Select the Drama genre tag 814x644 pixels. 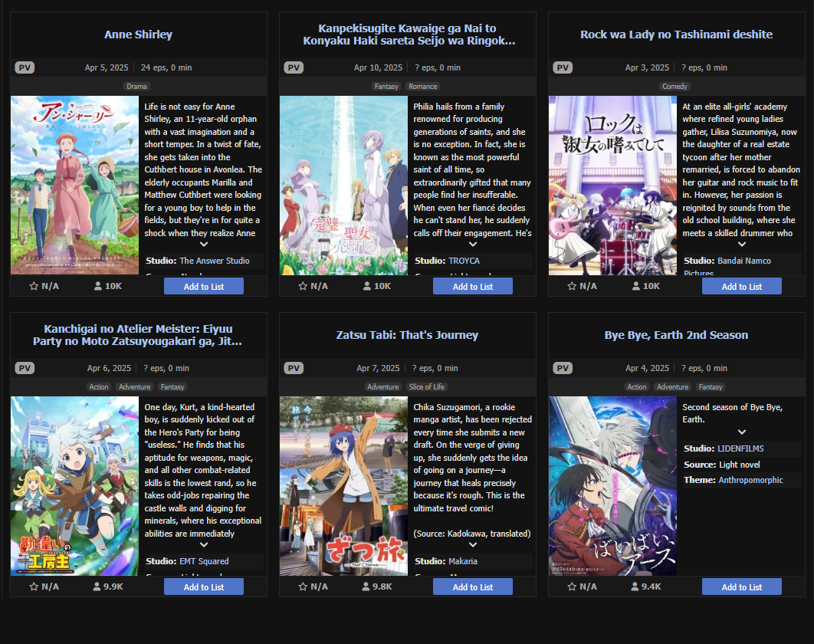pyautogui.click(x=136, y=87)
